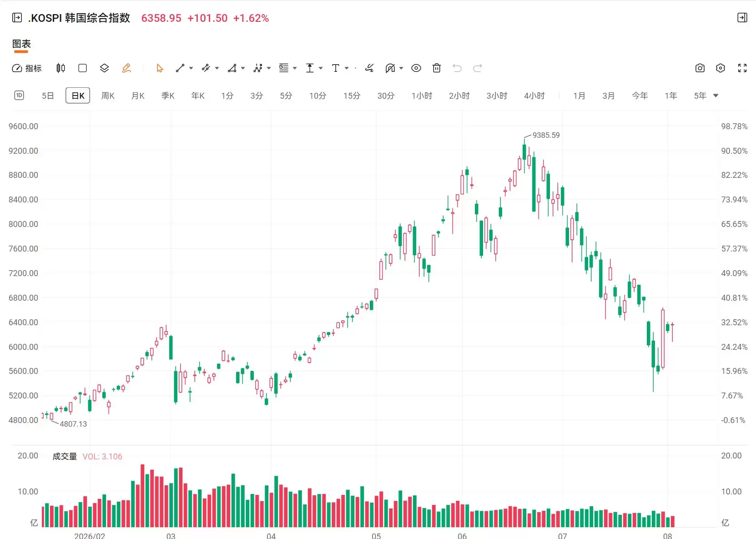Expand the text tool T dropdown
Screen dimensions: 756x539
(x=347, y=68)
